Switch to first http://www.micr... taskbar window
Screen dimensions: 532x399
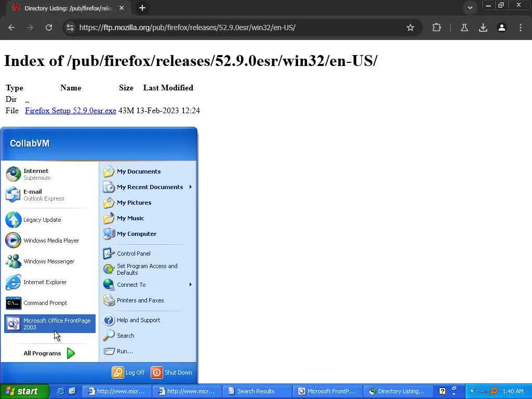pyautogui.click(x=116, y=391)
